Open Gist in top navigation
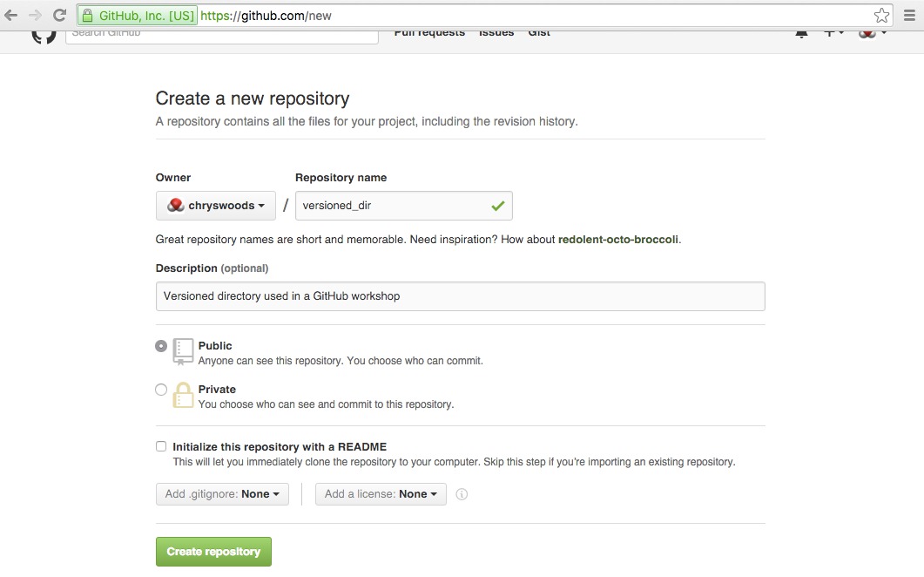Viewport: 924px width, 577px height. coord(539,34)
